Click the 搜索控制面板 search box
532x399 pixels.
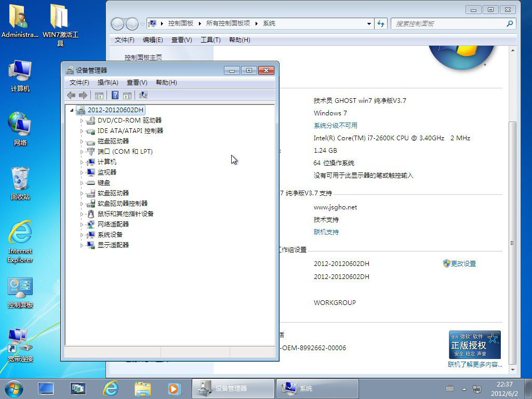449,24
